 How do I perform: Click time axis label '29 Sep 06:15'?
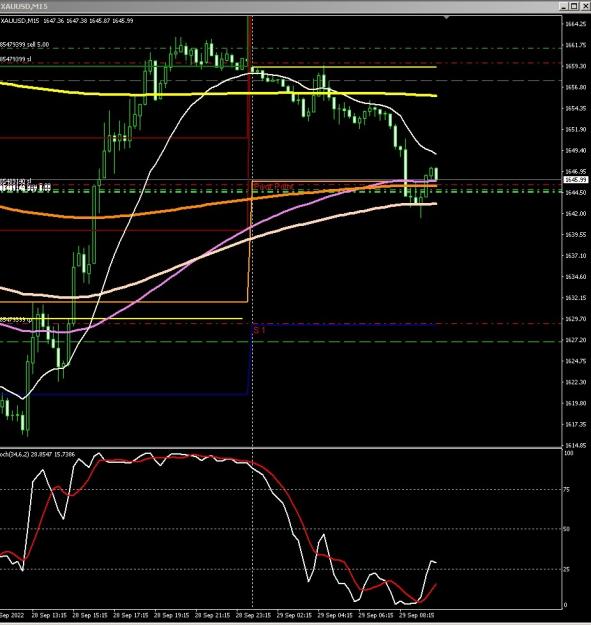pos(376,615)
